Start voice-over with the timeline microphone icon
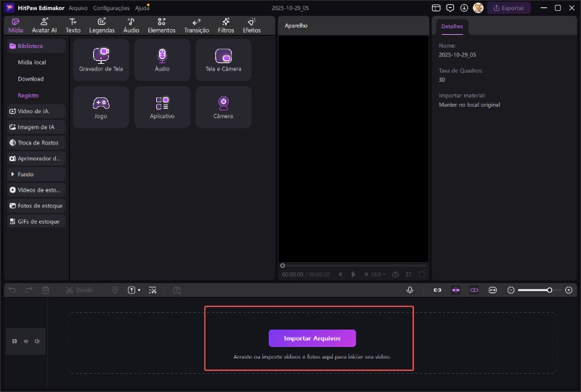581x392 pixels. coord(410,290)
